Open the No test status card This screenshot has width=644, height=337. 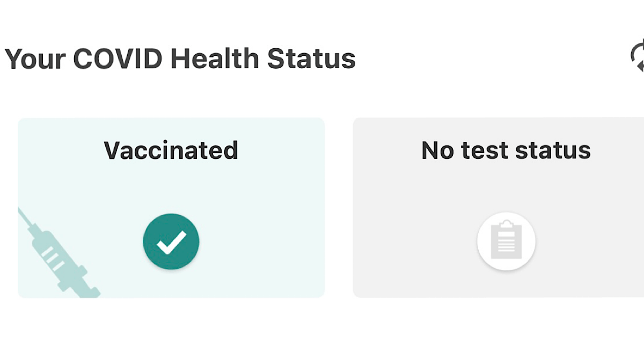(498, 208)
